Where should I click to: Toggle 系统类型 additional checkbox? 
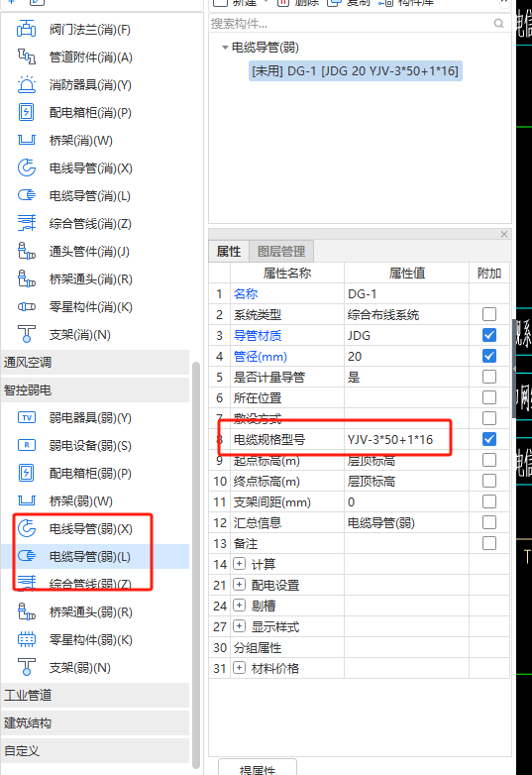489,314
